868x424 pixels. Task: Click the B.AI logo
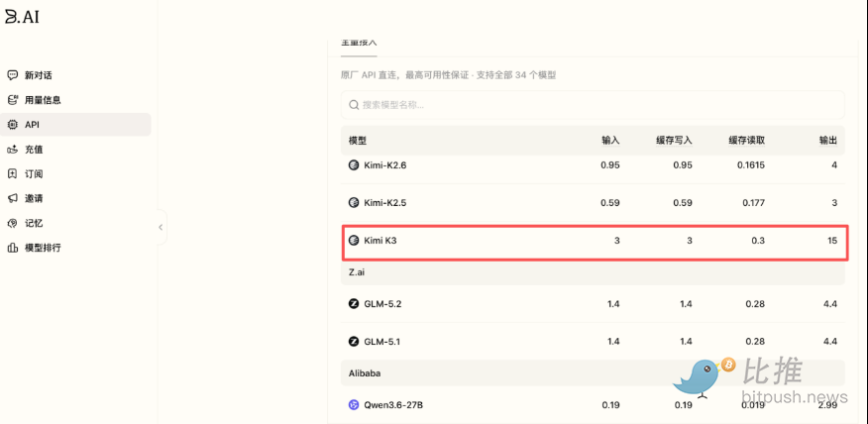[22, 17]
